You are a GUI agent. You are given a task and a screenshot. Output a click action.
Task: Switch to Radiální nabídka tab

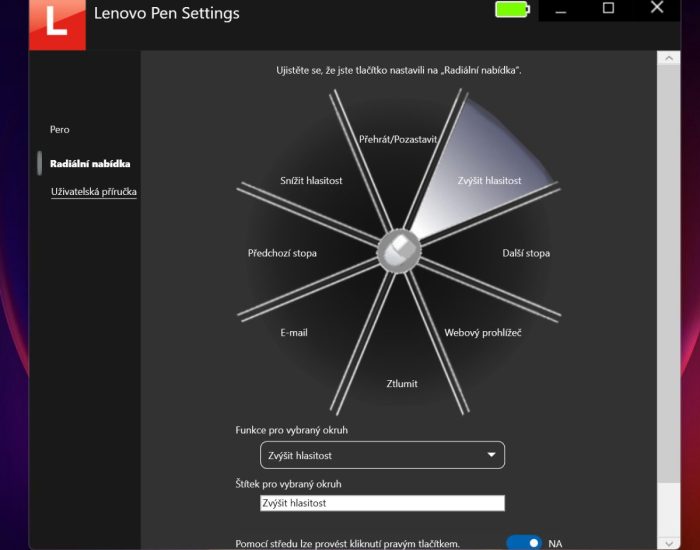pos(90,163)
